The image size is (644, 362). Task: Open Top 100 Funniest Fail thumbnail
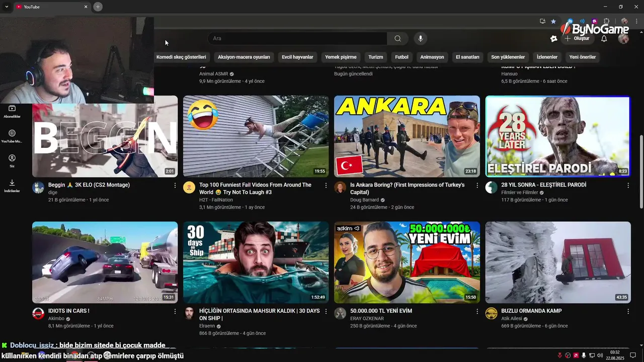click(256, 136)
